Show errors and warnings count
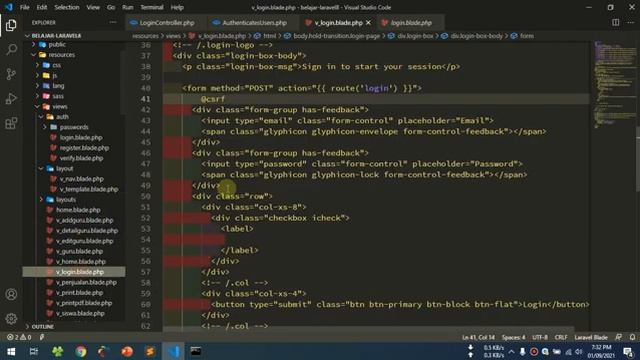 [19, 337]
